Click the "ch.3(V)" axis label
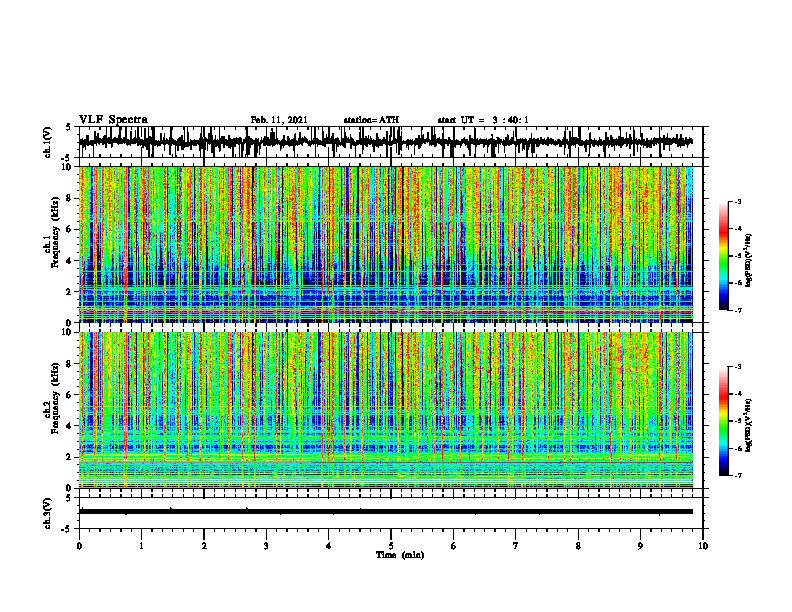The height and width of the screenshot is (612, 792). (x=48, y=513)
